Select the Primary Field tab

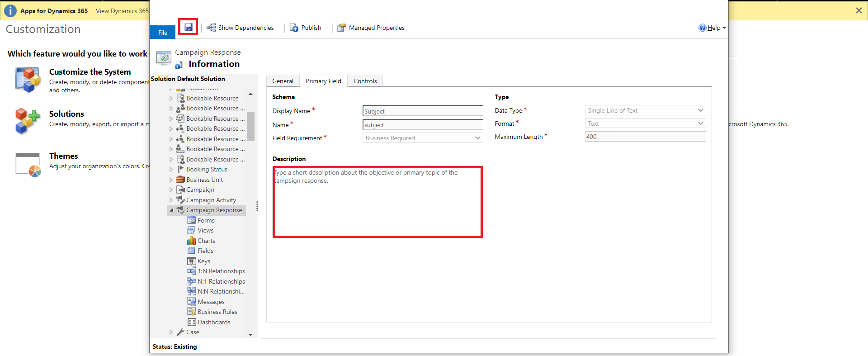[324, 81]
